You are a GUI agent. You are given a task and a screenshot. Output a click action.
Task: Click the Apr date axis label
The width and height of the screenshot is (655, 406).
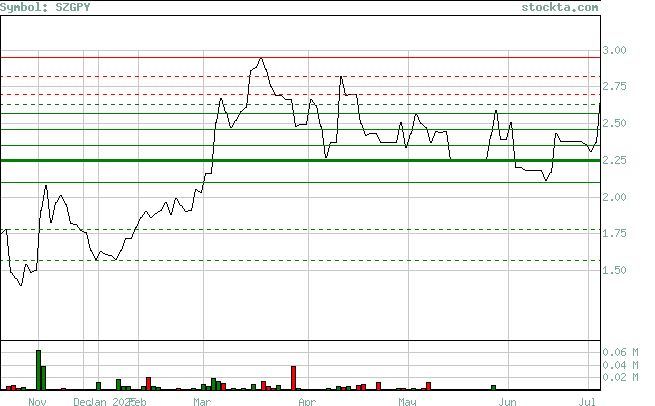click(x=307, y=401)
